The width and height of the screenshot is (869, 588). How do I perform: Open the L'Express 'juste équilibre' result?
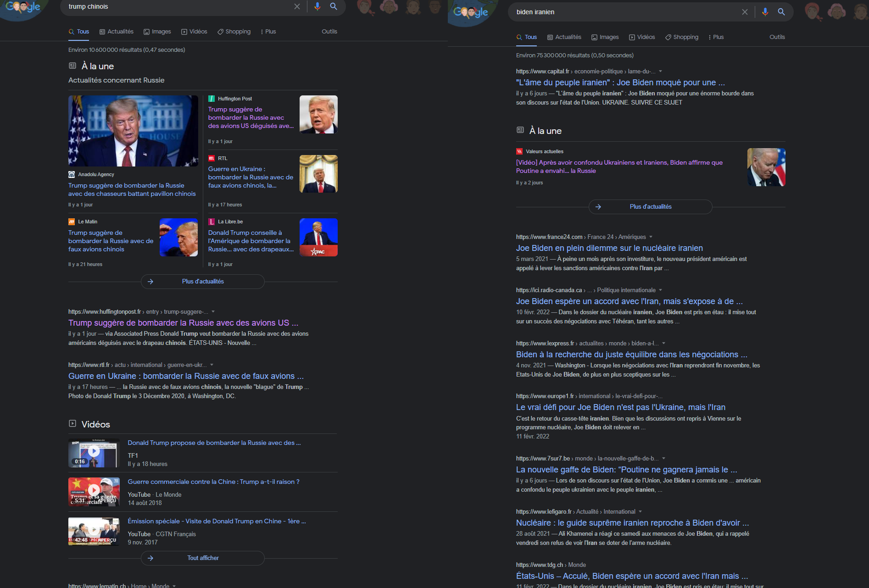point(632,355)
